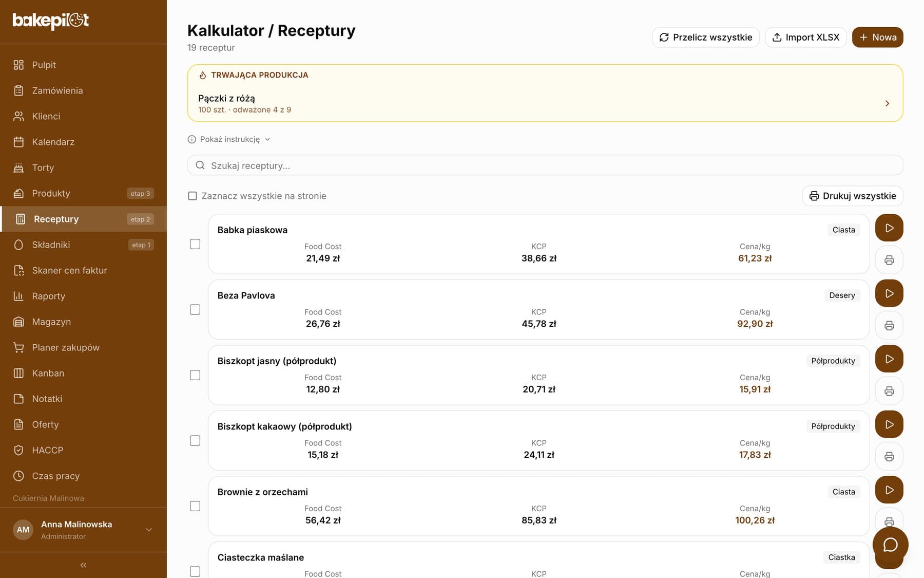Open Pulpit in the sidebar
Image resolution: width=924 pixels, height=578 pixels.
[83, 65]
